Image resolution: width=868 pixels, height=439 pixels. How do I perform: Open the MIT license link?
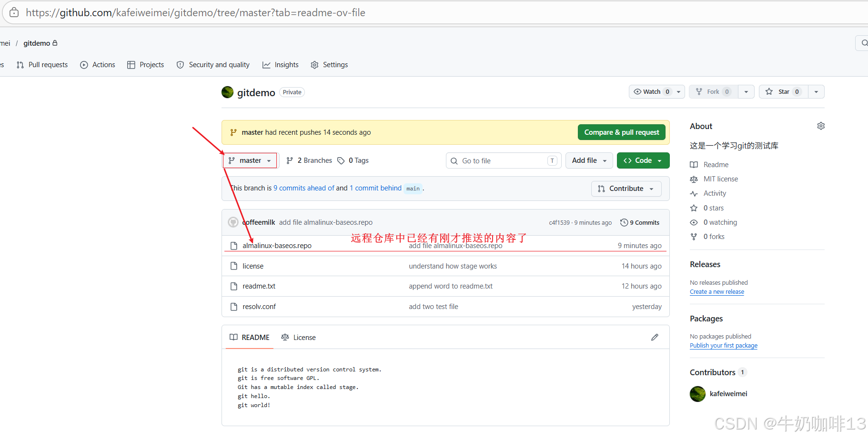coord(714,179)
